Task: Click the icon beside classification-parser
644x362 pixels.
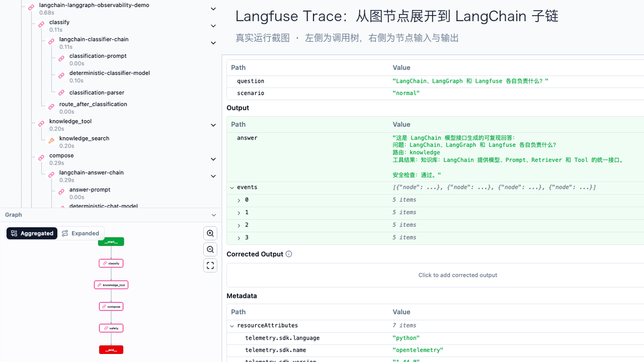Action: tap(61, 93)
